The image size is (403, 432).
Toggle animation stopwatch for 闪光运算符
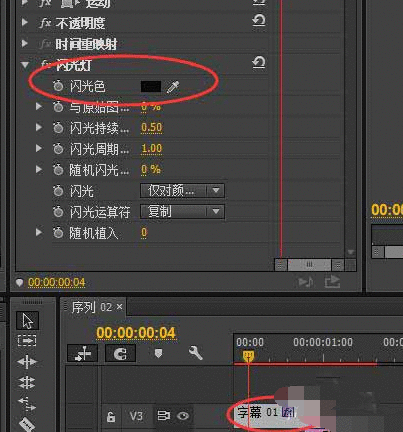click(58, 212)
